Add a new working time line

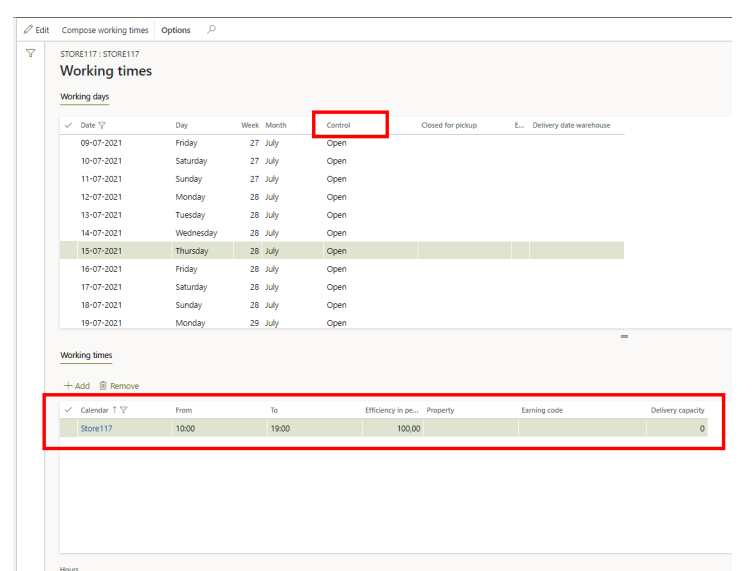[77, 386]
